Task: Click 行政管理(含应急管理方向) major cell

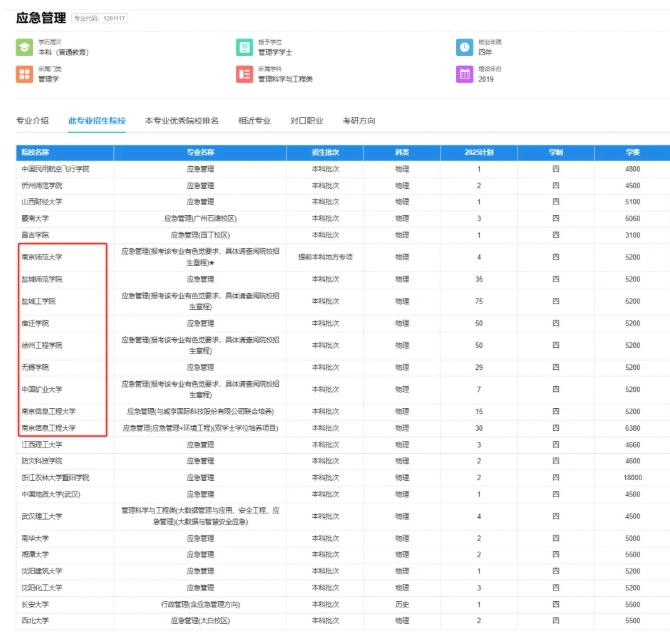Action: click(200, 604)
